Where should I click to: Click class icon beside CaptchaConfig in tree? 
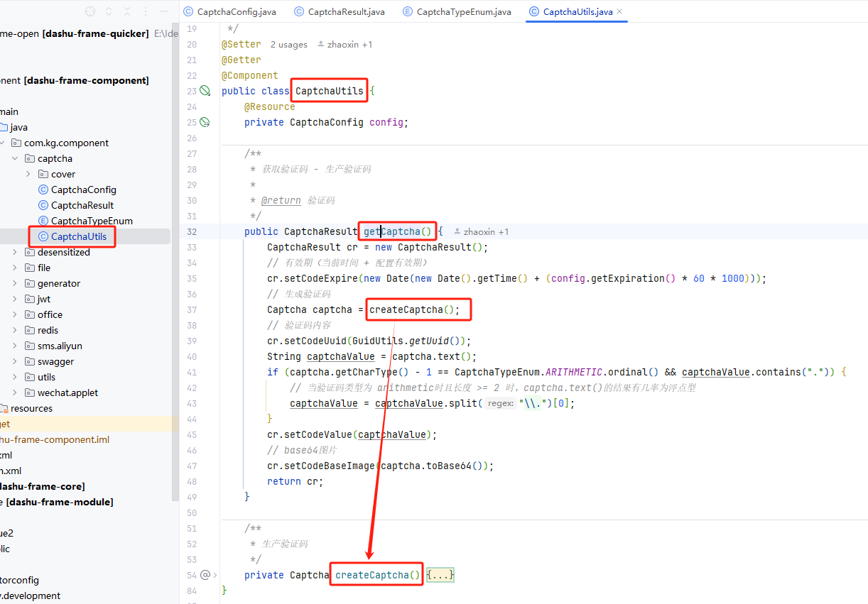[43, 190]
